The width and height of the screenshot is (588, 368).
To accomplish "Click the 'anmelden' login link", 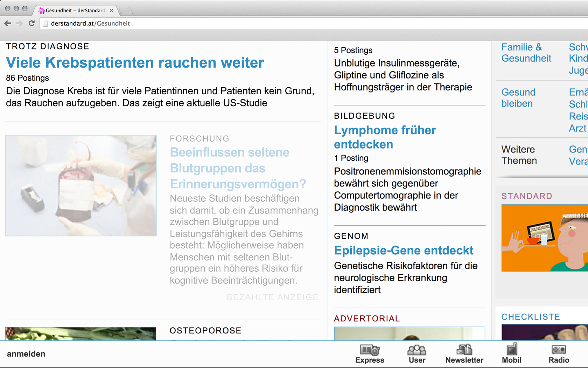I will 26,354.
